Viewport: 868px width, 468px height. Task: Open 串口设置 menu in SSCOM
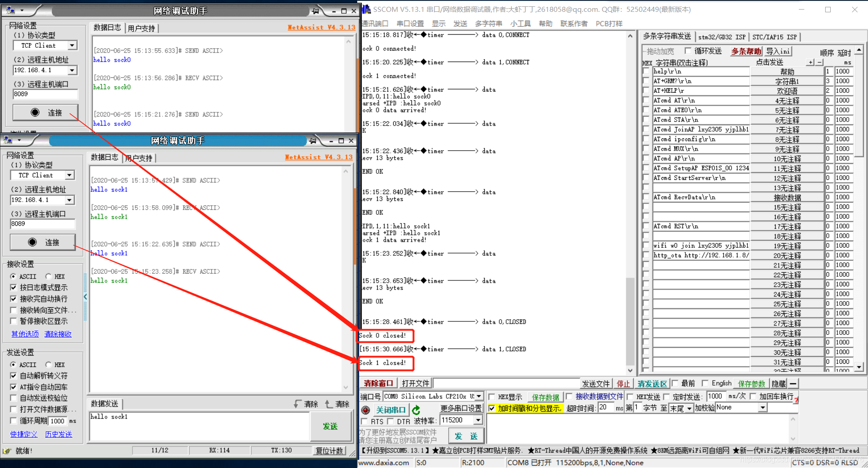pyautogui.click(x=410, y=24)
